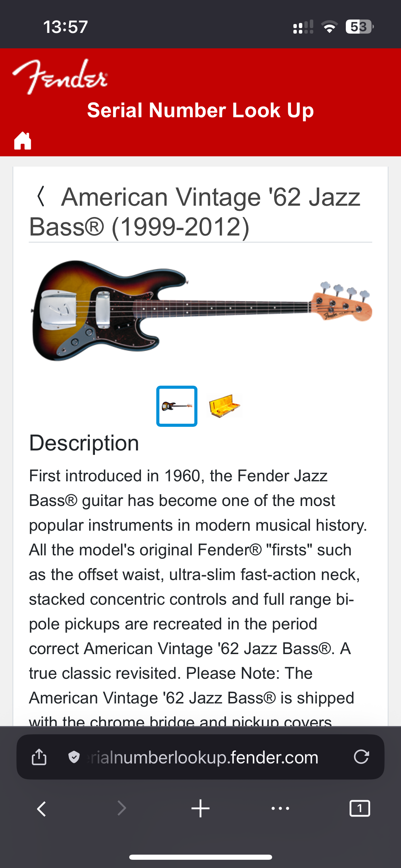Tap the privacy shield icon in address bar

74,757
